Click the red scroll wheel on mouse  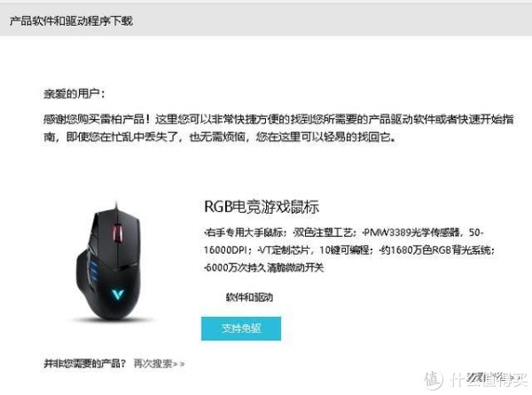point(117,233)
